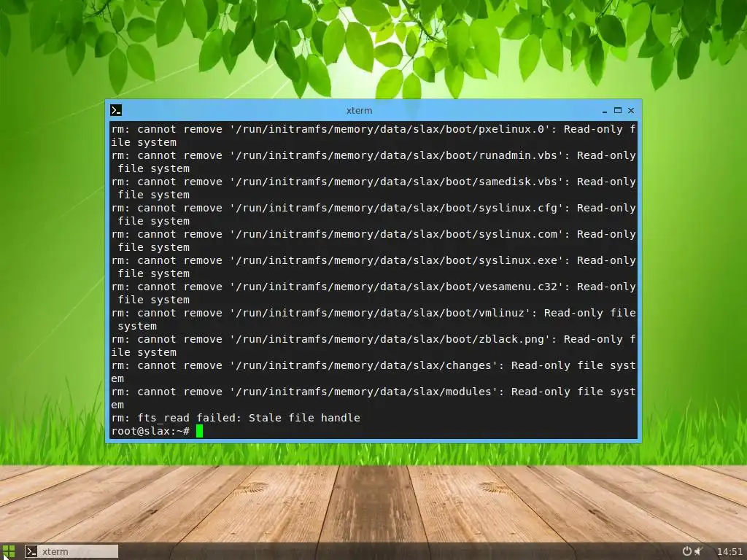
Task: Click the slax/changes error line
Action: 373,371
